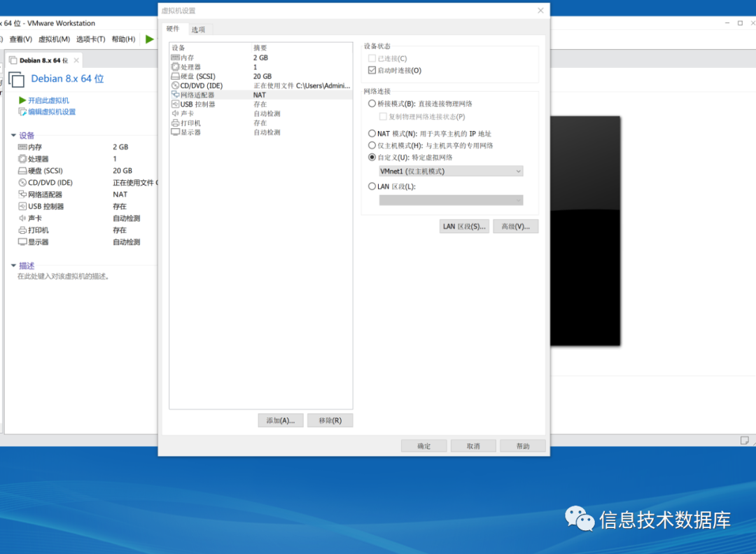Toggle the 复制物理网络连接状态(P) checkbox
This screenshot has width=756, height=554.
pyautogui.click(x=383, y=117)
